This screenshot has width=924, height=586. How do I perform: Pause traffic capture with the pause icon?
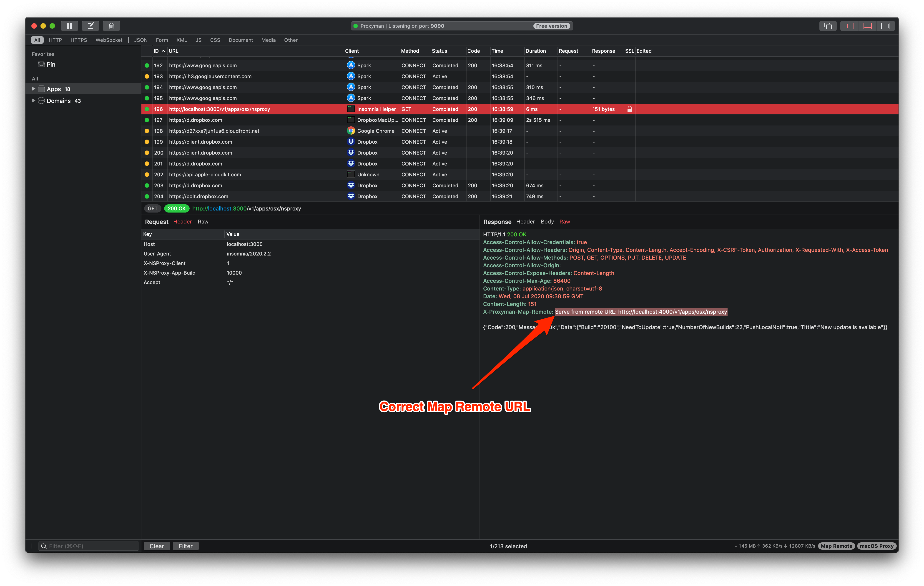[69, 26]
